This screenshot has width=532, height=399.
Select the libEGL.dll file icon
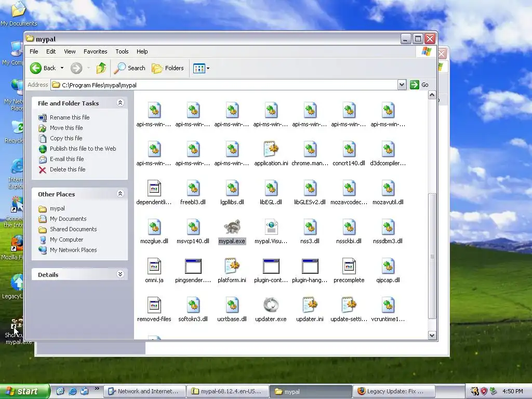[271, 188]
